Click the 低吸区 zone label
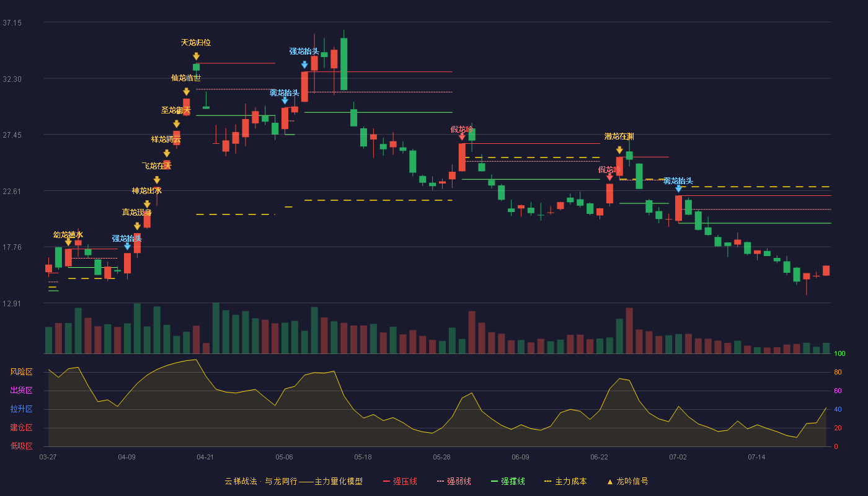The image size is (868, 496). point(21,446)
